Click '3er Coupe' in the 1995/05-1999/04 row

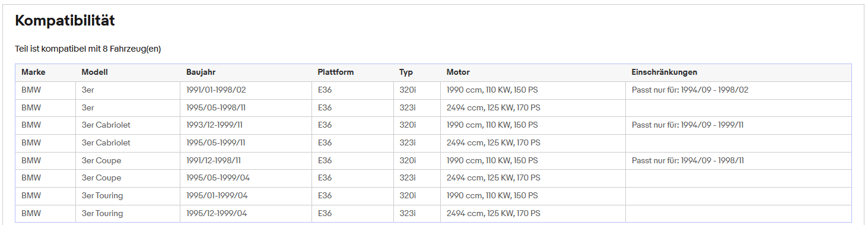(x=101, y=178)
